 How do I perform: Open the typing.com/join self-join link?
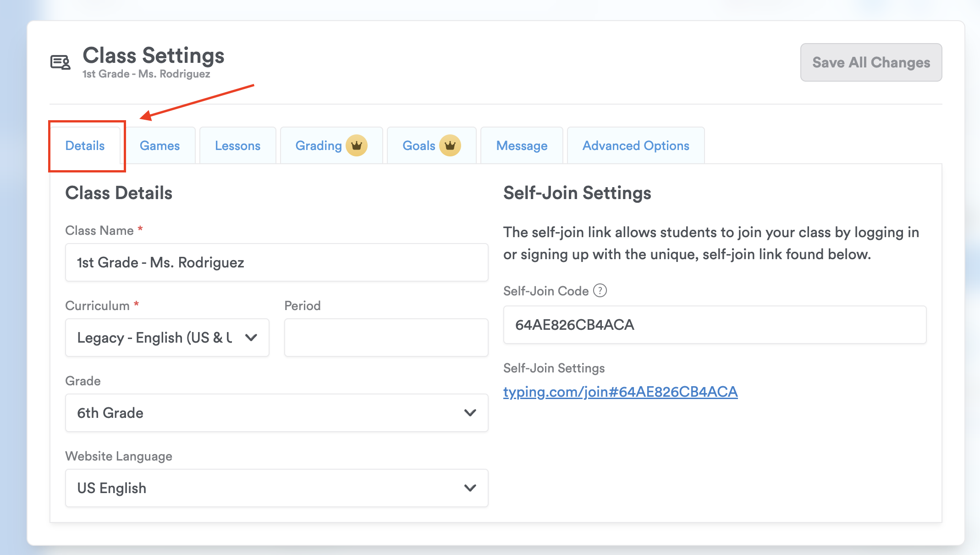620,392
